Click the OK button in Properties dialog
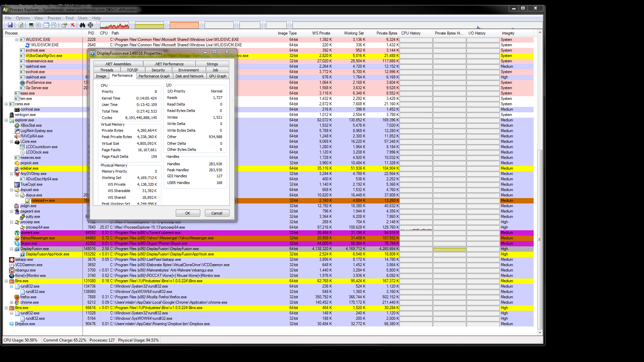Screen dimensions: 644x362 tap(187, 213)
